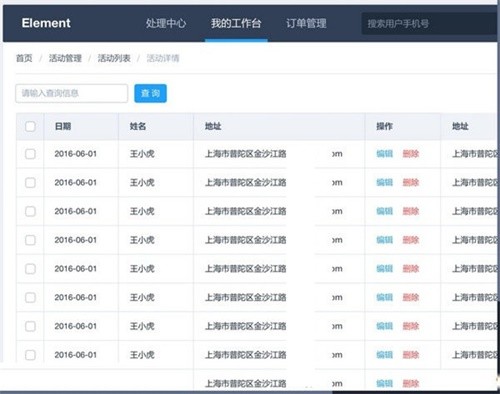
Task: Select the name 王小虎 in sixth row
Action: click(142, 297)
